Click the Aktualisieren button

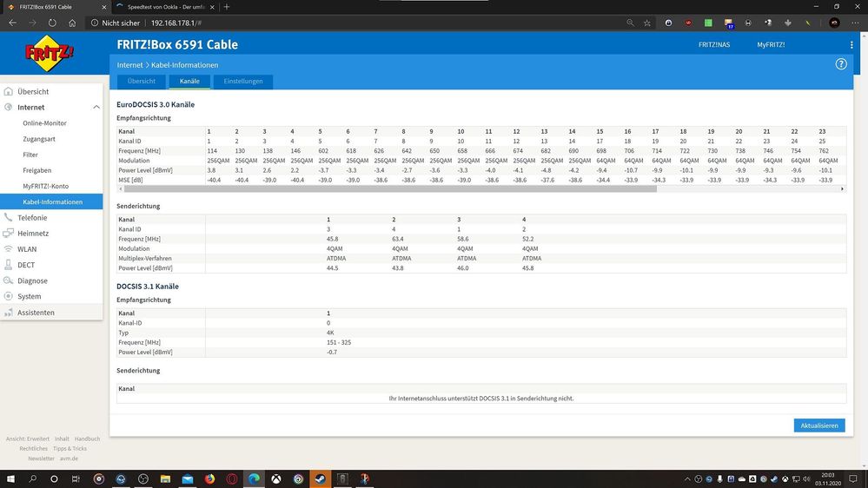point(819,425)
